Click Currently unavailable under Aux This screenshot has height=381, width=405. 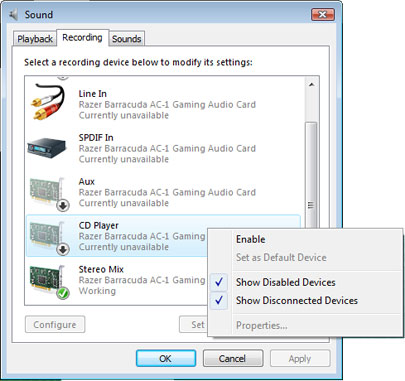(124, 203)
